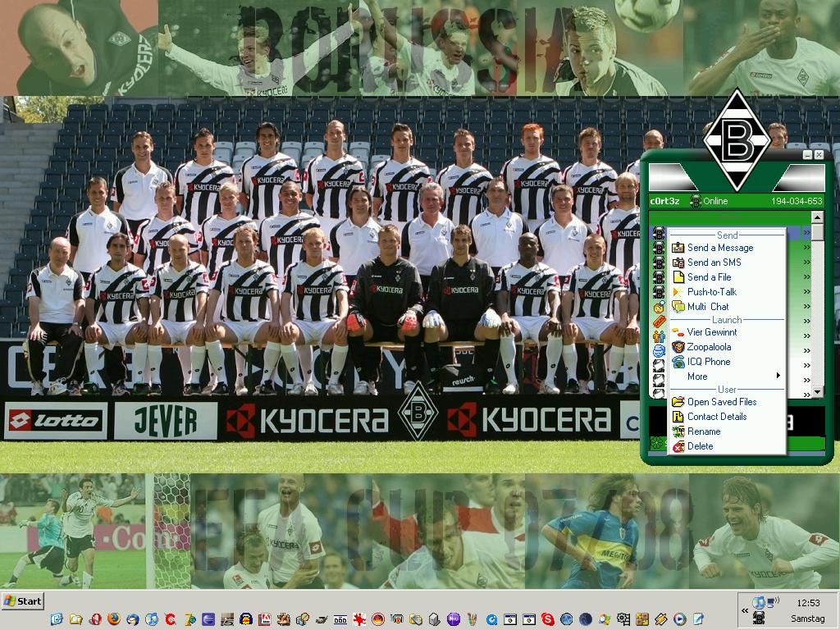Viewport: 840px width, 630px height.
Task: Click the contact list scroll-down arrow
Action: click(818, 392)
